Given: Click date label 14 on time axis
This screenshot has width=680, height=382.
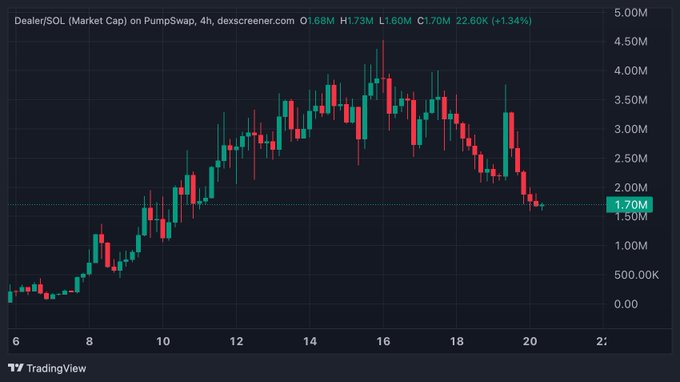Looking at the screenshot, I should pyautogui.click(x=310, y=342).
